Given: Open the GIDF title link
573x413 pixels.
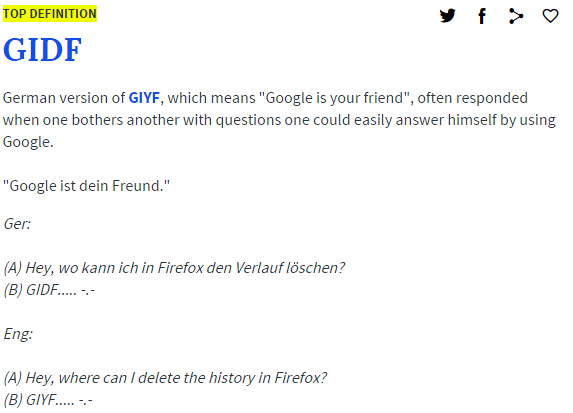Looking at the screenshot, I should tap(42, 50).
